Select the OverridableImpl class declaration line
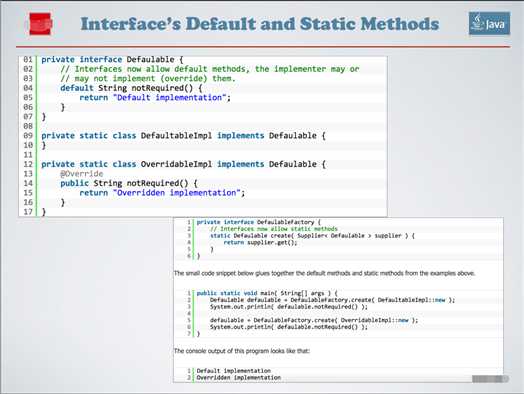The image size is (524, 394). (x=183, y=164)
